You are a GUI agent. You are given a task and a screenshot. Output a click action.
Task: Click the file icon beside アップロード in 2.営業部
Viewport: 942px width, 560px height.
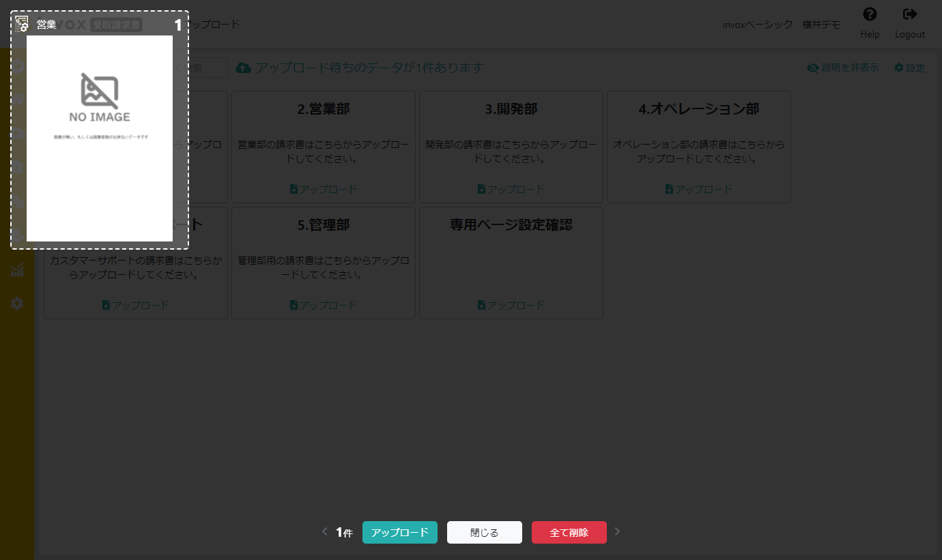click(293, 189)
